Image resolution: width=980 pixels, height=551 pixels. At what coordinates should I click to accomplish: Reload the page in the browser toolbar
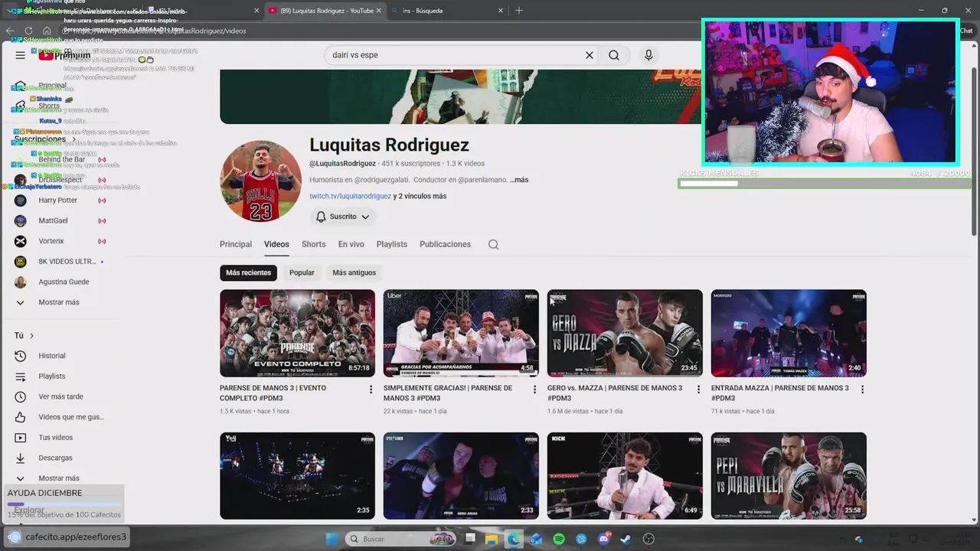coord(28,31)
